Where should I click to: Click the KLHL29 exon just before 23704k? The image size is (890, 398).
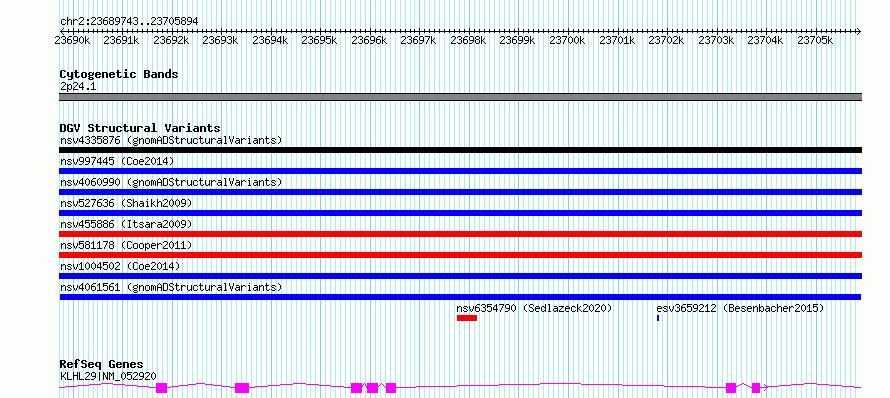756,388
